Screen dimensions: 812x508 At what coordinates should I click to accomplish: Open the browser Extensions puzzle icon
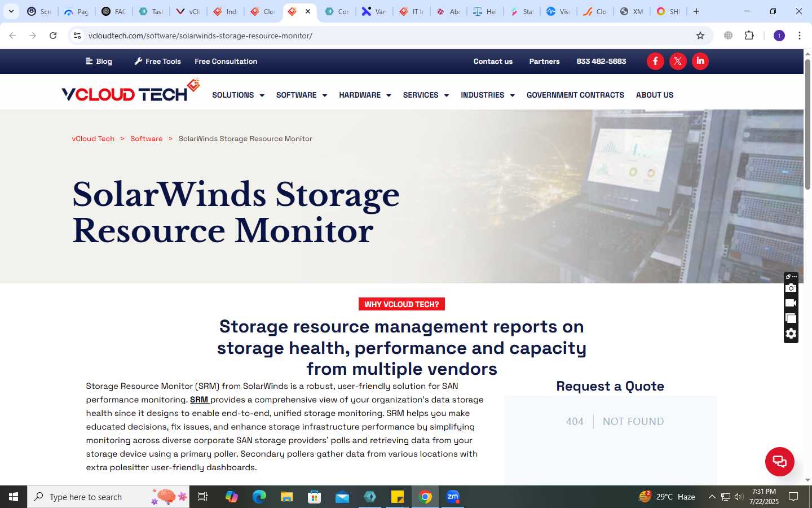pos(749,36)
